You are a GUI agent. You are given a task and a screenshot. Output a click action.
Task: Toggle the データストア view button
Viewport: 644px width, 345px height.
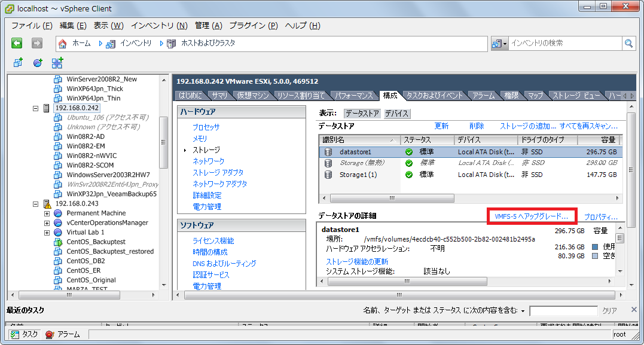pos(362,114)
